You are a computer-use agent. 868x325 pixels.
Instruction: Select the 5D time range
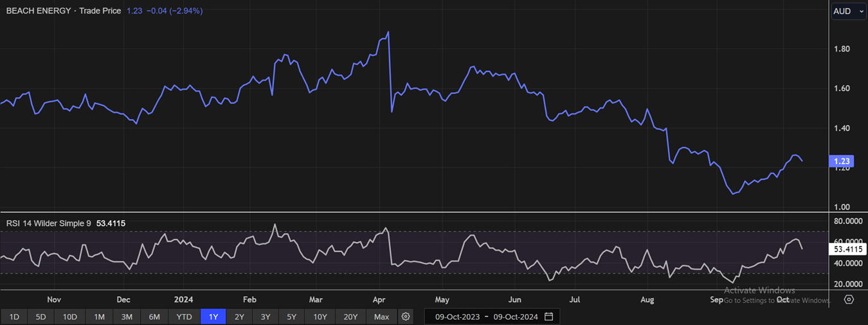pyautogui.click(x=41, y=317)
